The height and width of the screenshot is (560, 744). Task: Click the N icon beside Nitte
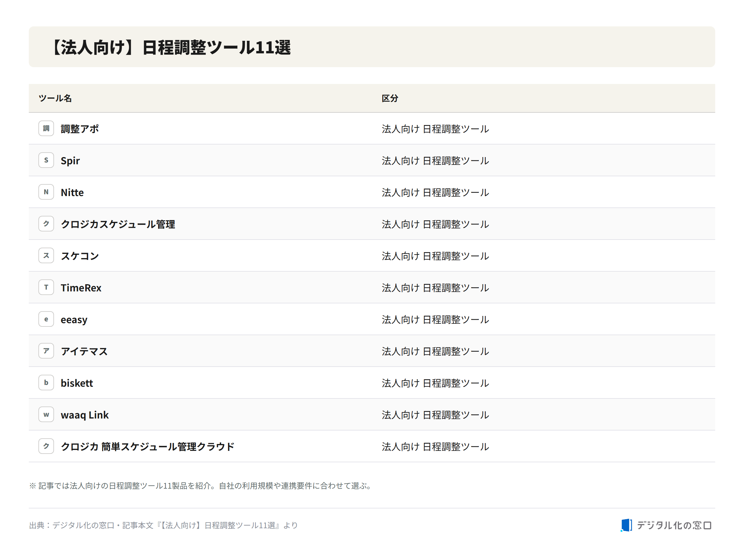coord(46,192)
